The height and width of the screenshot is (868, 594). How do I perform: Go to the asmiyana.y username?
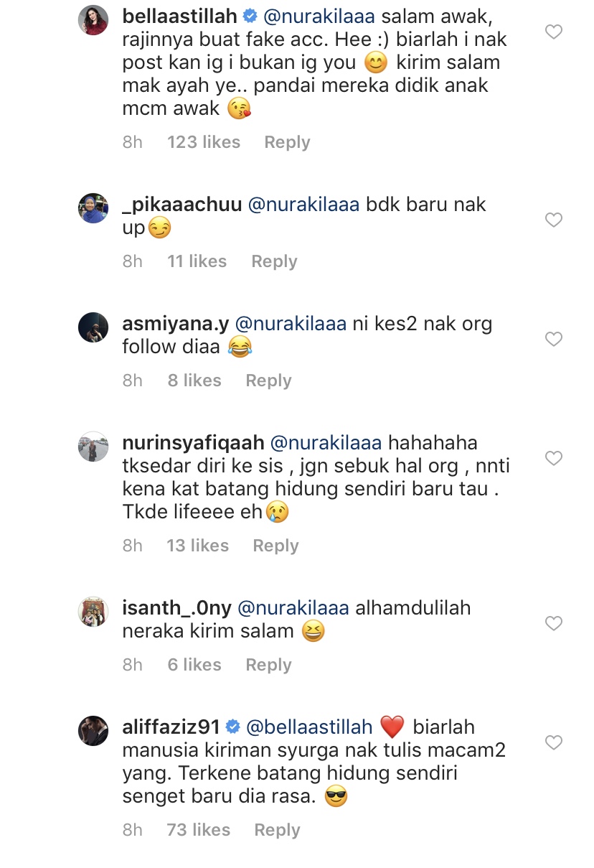click(176, 323)
